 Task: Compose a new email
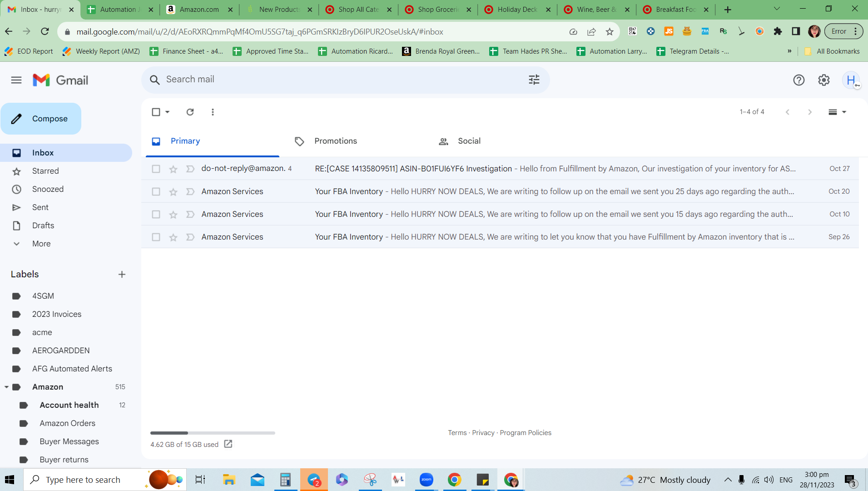pos(41,119)
